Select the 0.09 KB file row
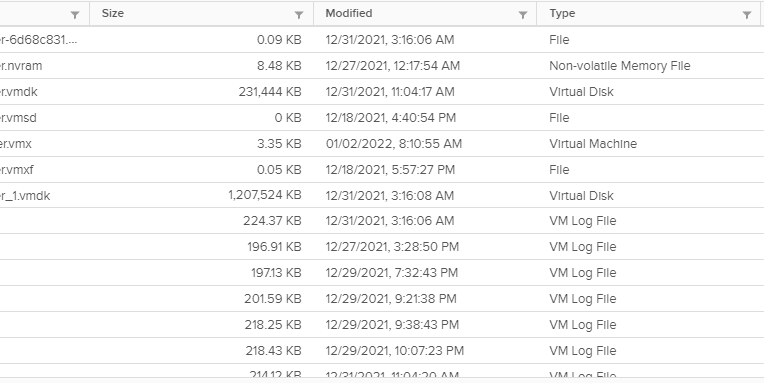764x383 pixels. coord(382,39)
